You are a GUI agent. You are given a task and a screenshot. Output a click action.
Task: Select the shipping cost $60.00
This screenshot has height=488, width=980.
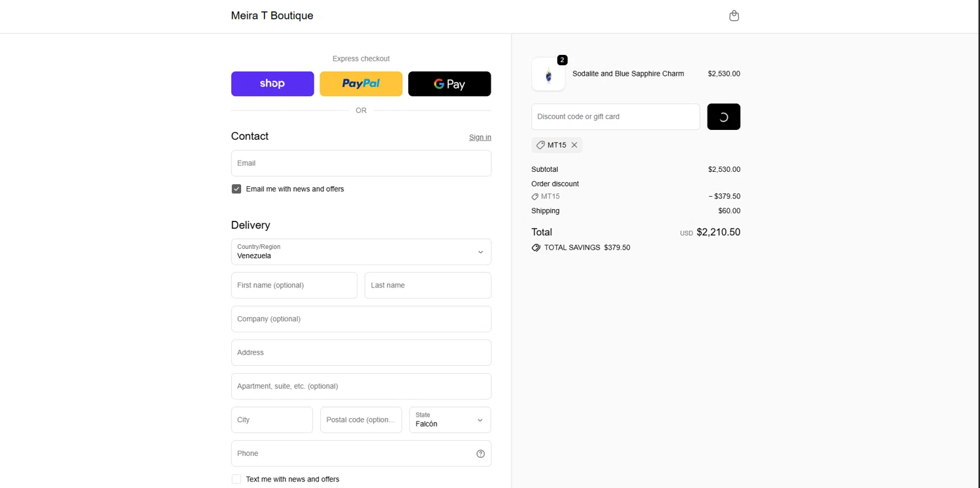[729, 211]
